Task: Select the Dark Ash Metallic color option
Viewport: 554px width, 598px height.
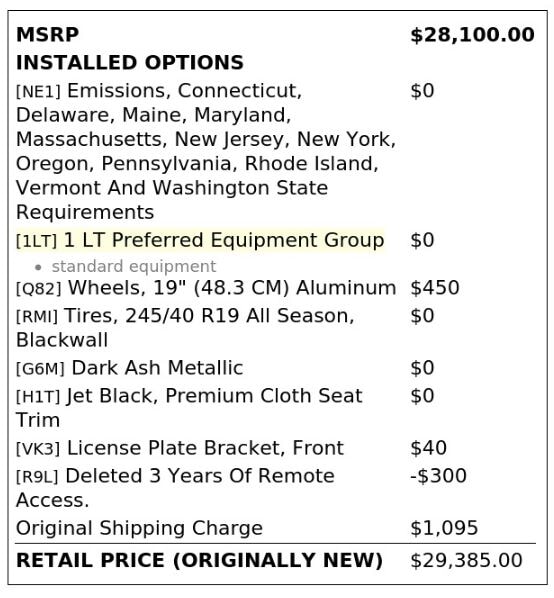Action: point(157,368)
